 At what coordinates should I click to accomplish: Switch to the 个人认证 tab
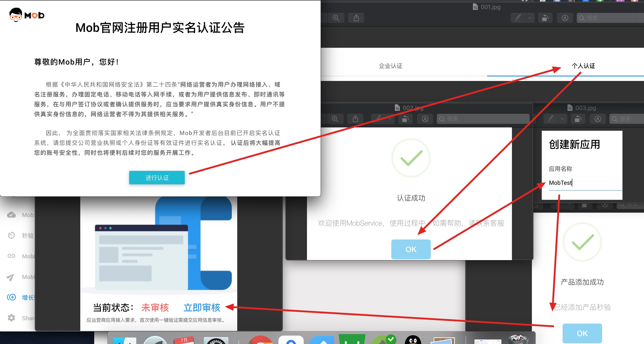[583, 66]
